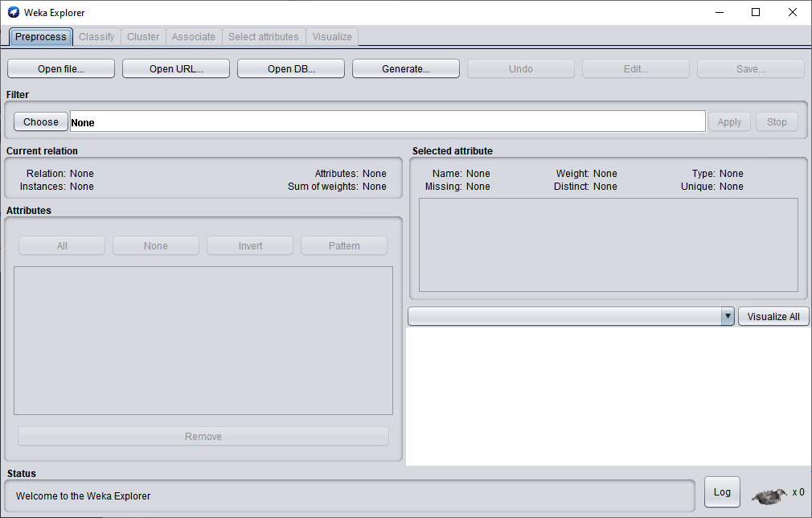Viewport: 812px width, 518px height.
Task: Click the empty attributes list area
Action: click(x=203, y=340)
